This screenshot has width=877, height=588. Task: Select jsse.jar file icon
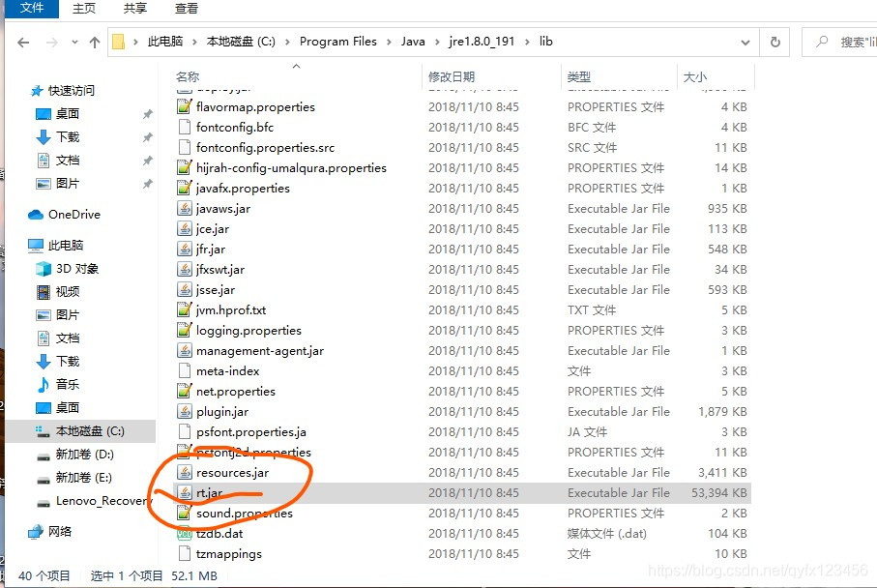[184, 289]
